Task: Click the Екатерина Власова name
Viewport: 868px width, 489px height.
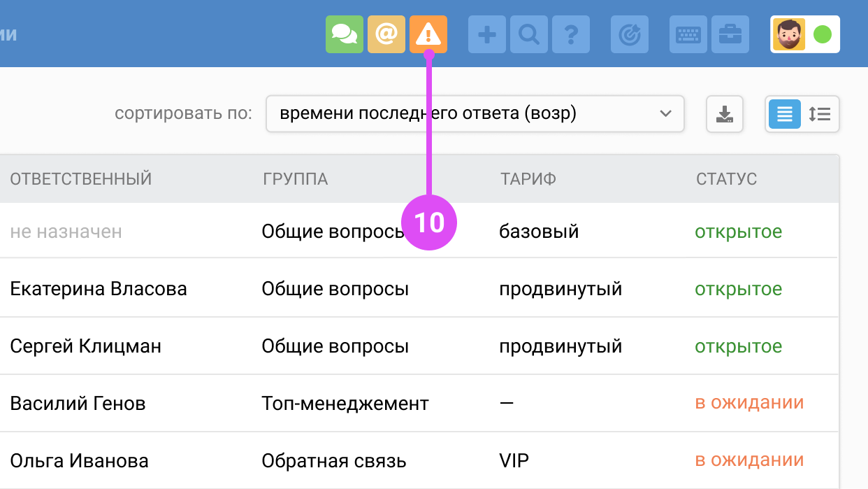Action: click(x=99, y=289)
